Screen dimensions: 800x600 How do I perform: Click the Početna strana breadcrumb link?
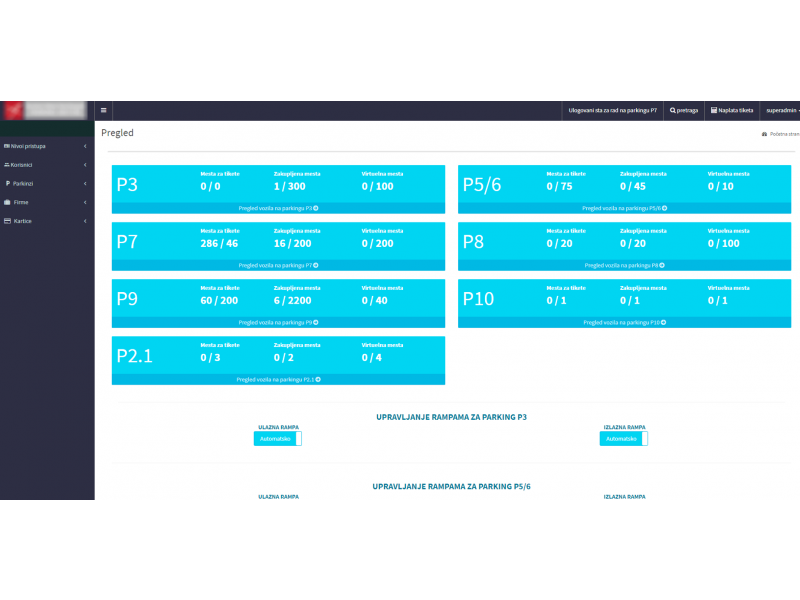point(781,134)
